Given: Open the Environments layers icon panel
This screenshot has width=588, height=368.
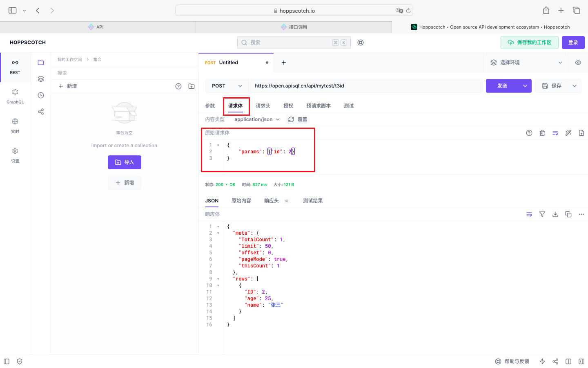Looking at the screenshot, I should click(41, 79).
